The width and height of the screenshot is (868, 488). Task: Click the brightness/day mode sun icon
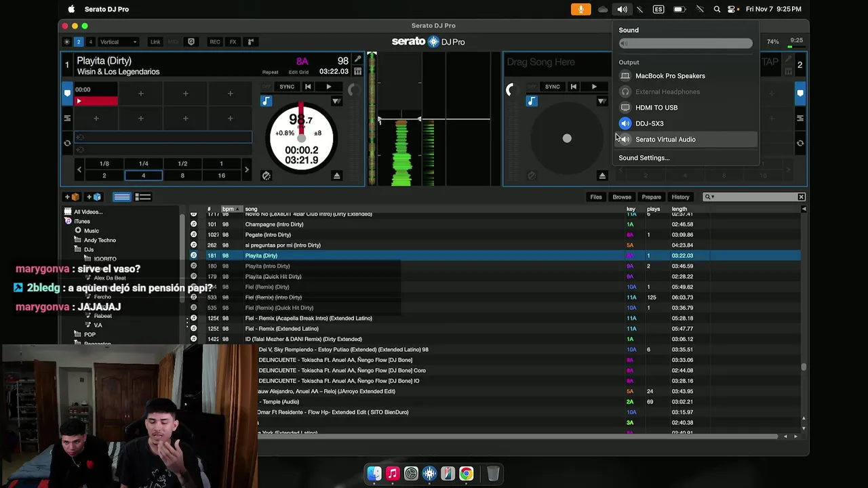[66, 42]
